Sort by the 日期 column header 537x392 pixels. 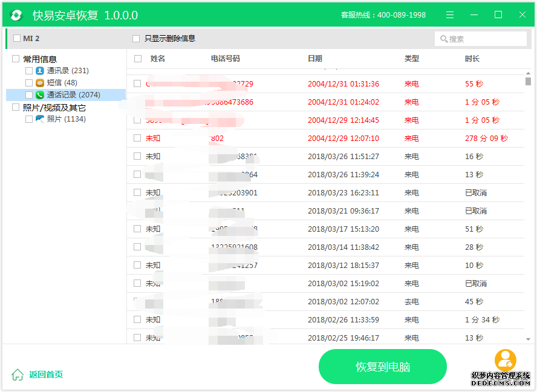point(315,59)
